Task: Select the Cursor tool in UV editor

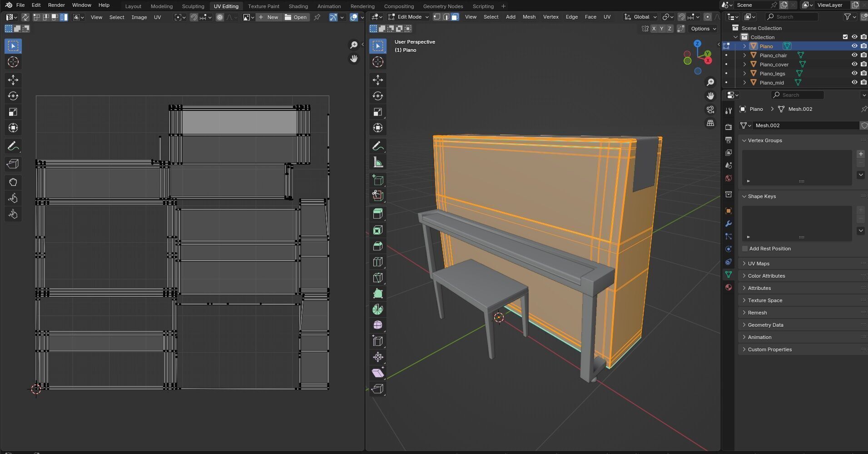Action: click(x=13, y=62)
